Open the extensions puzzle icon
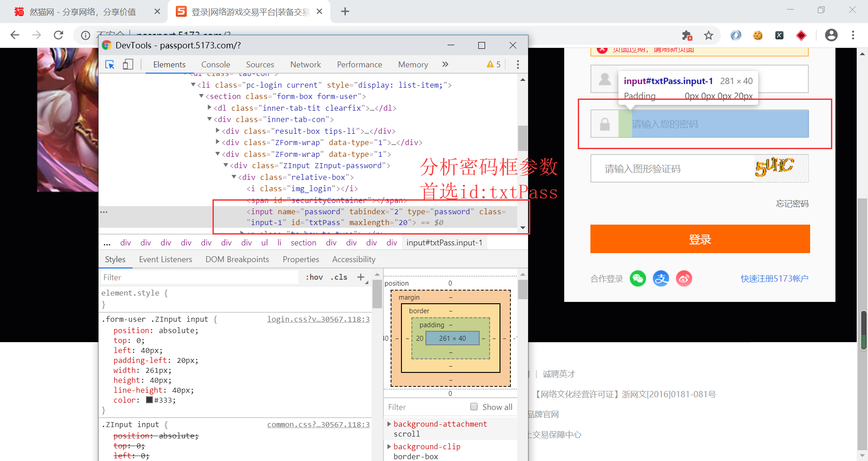Viewport: 868px width, 461px height. (687, 35)
